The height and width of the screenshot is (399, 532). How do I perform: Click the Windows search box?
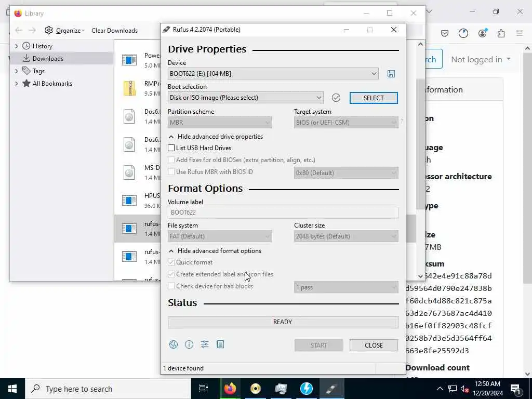click(108, 389)
